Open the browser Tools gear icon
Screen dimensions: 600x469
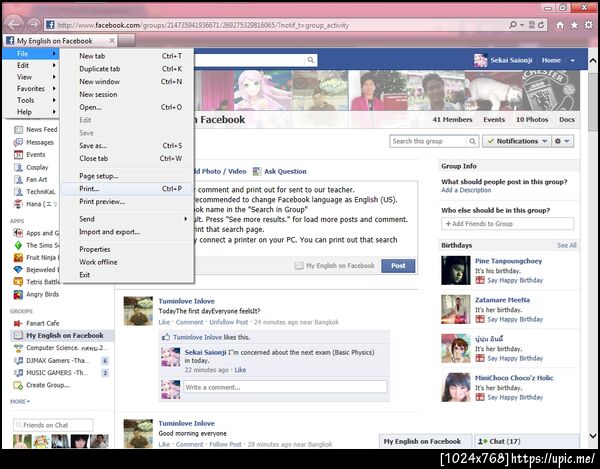click(x=589, y=25)
